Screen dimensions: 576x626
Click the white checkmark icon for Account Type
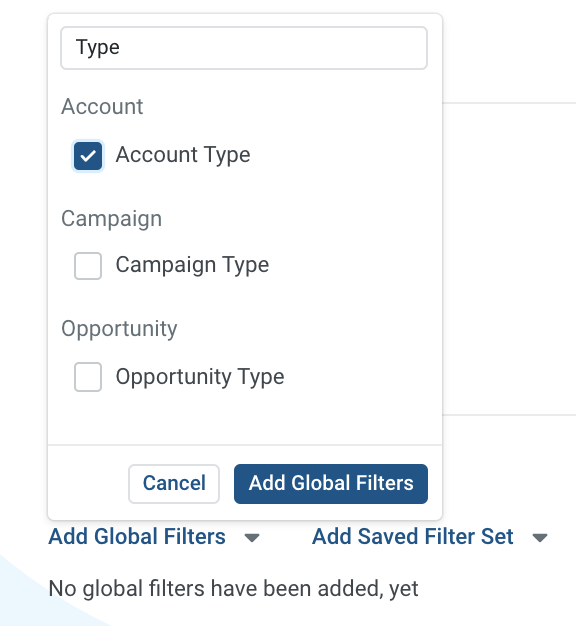(x=88, y=156)
